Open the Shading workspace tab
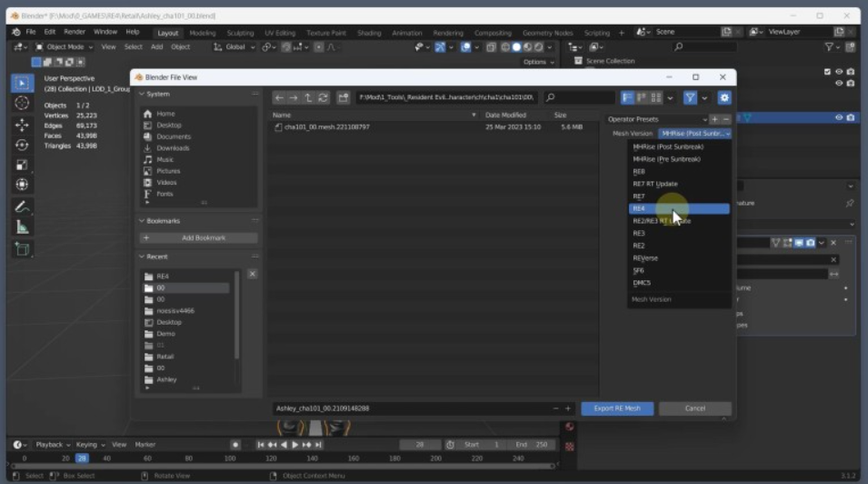This screenshot has width=868, height=484. click(369, 33)
